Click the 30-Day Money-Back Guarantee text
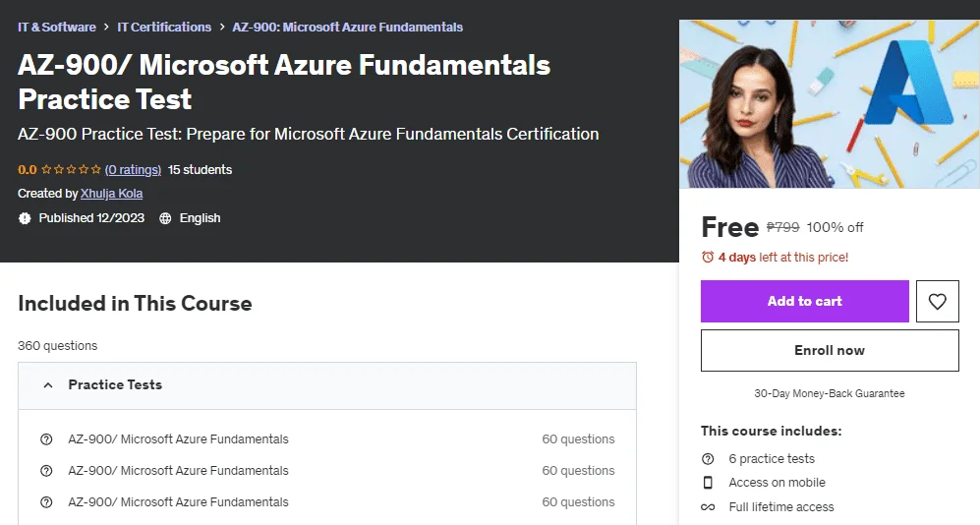Screen dimensions: 980x525 830,393
